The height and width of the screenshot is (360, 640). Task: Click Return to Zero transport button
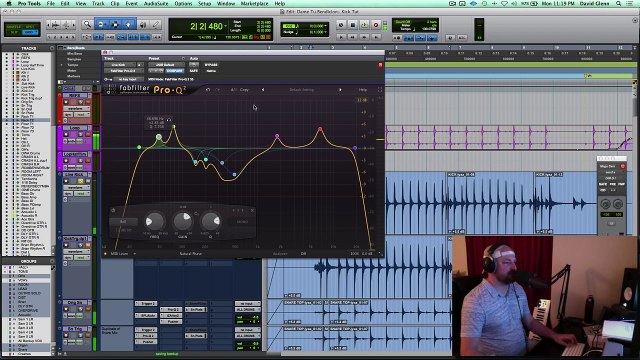tap(341, 37)
